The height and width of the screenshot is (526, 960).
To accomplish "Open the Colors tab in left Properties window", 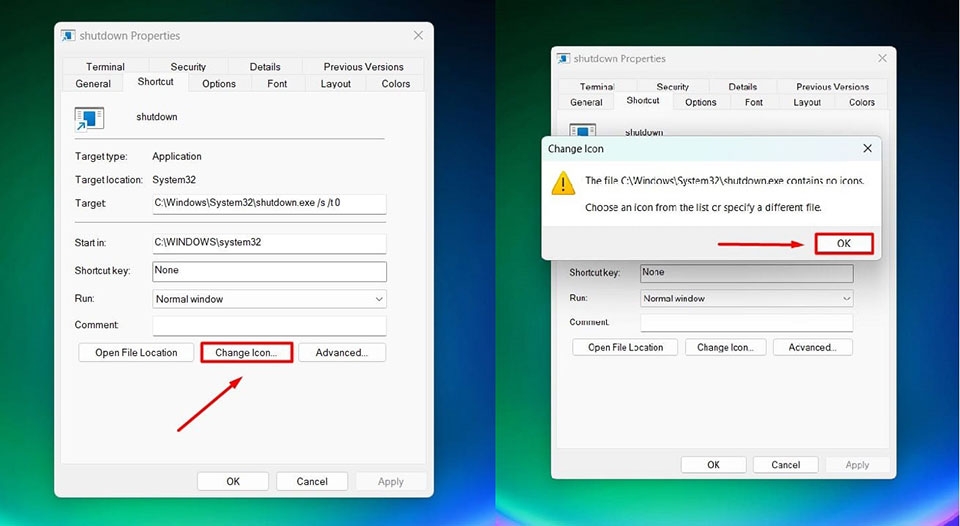I will tap(396, 84).
